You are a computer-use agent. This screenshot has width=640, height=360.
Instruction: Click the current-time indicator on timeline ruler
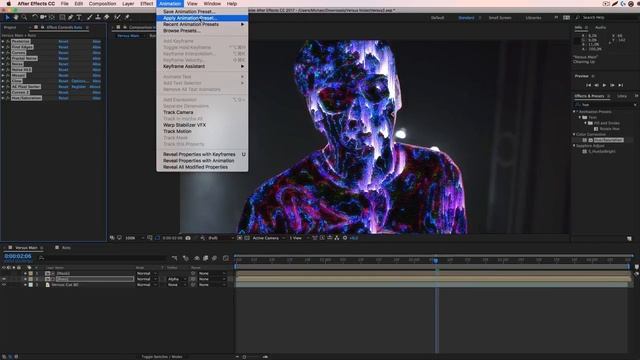click(x=436, y=260)
